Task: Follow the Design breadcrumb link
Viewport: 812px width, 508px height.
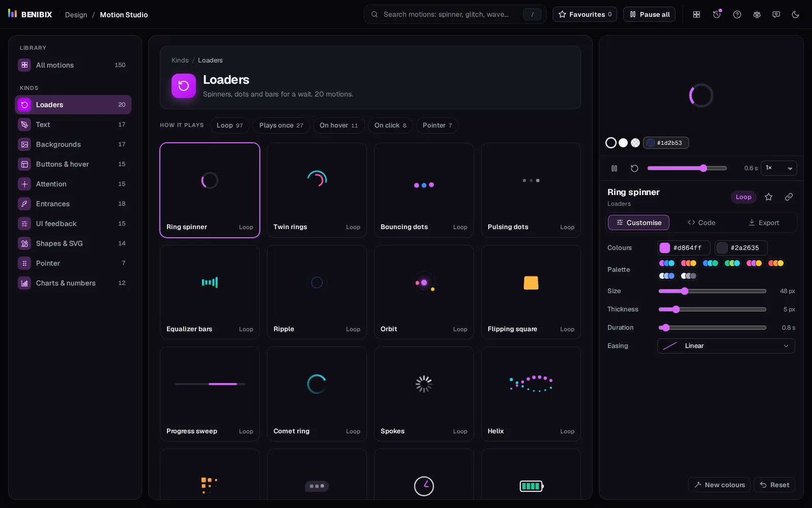Action: [76, 15]
